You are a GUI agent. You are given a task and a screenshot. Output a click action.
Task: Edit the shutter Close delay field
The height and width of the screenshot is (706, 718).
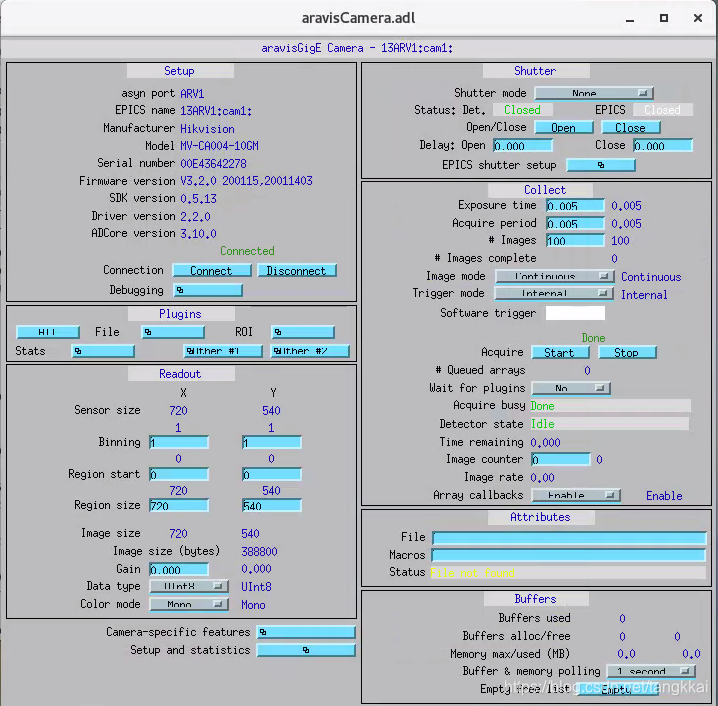[x=663, y=146]
